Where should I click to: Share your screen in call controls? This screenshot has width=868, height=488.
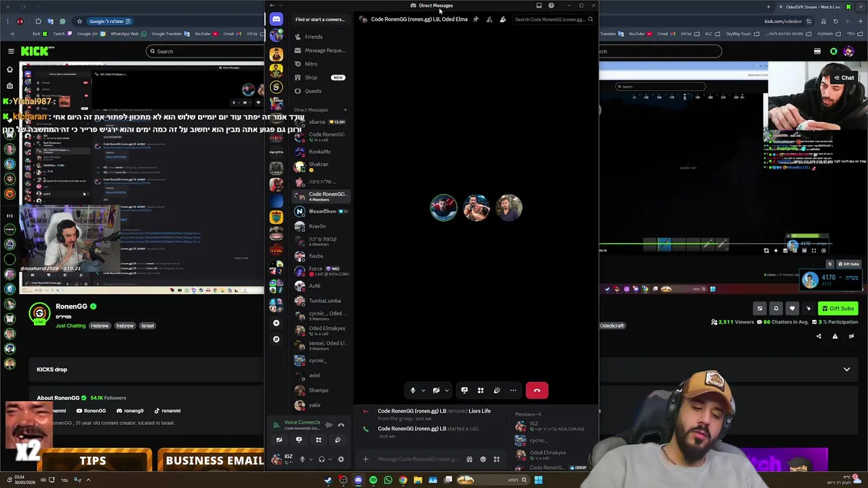(x=465, y=390)
